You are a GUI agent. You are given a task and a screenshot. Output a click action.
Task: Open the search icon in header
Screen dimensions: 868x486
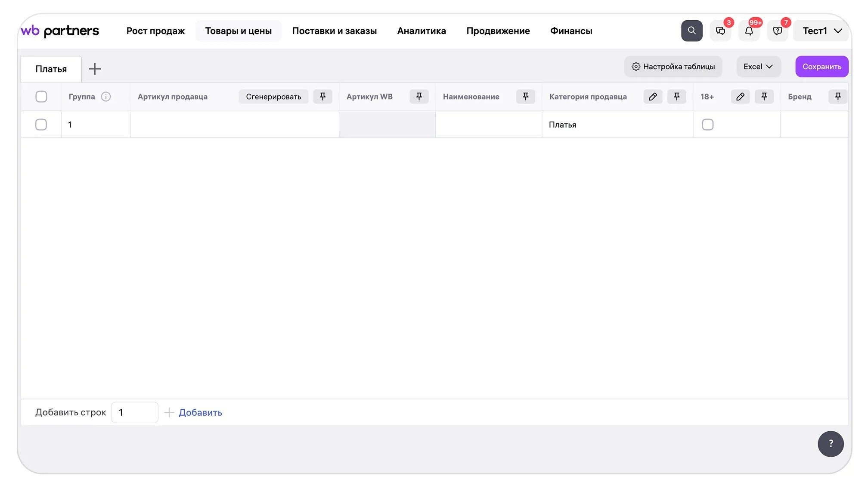[691, 31]
